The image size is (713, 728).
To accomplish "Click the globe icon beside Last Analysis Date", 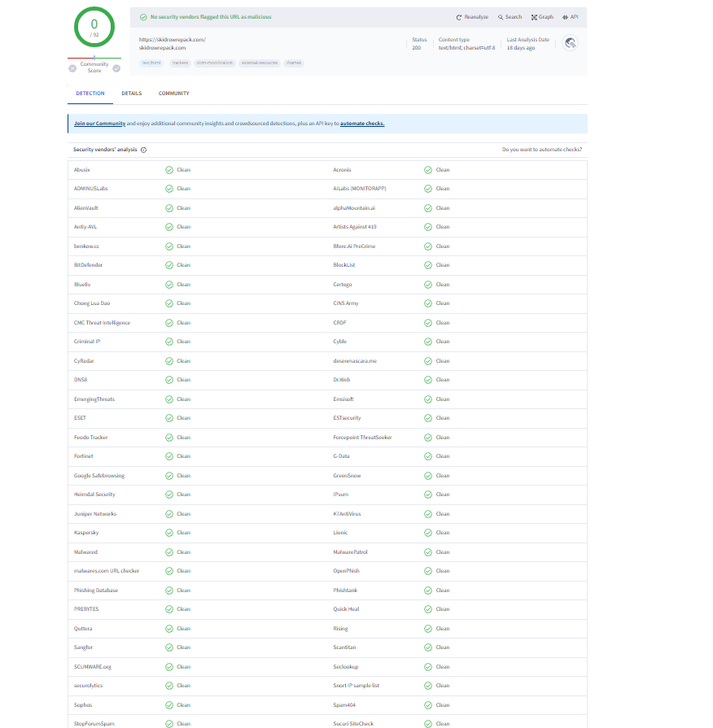I will coord(570,43).
